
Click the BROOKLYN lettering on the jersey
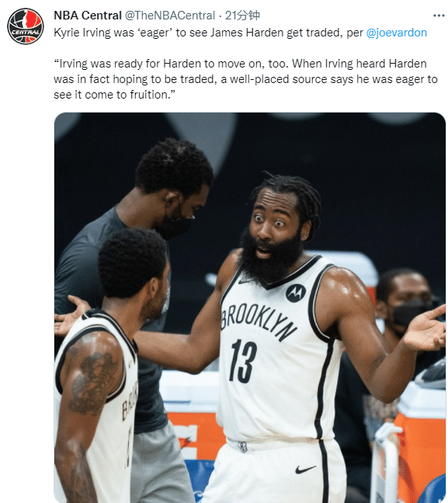[x=258, y=322]
